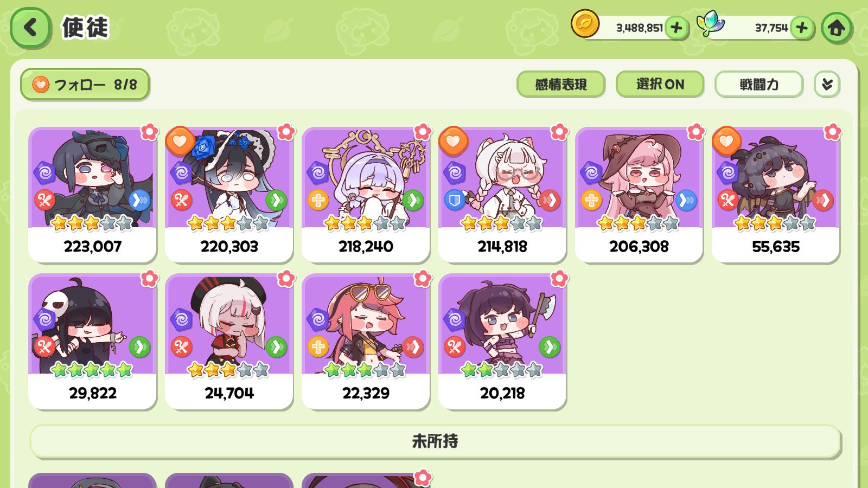Click blue shield role icon on 214,818 card
Screen dimensions: 868x488
point(455,201)
